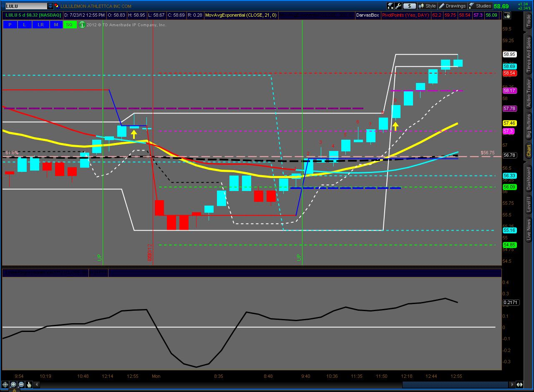
Task: Click the 58.54 red price bubble
Action: (509, 73)
